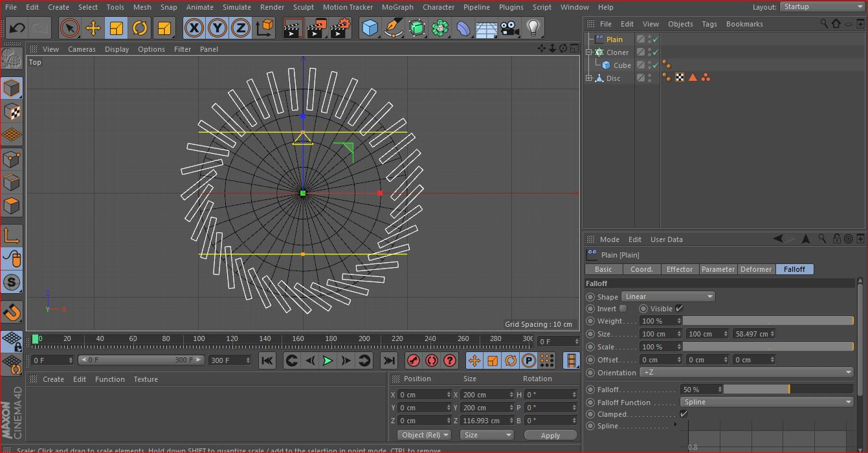Click Record Active Objects keyframe button
Image resolution: width=868 pixels, height=453 pixels.
click(x=414, y=360)
